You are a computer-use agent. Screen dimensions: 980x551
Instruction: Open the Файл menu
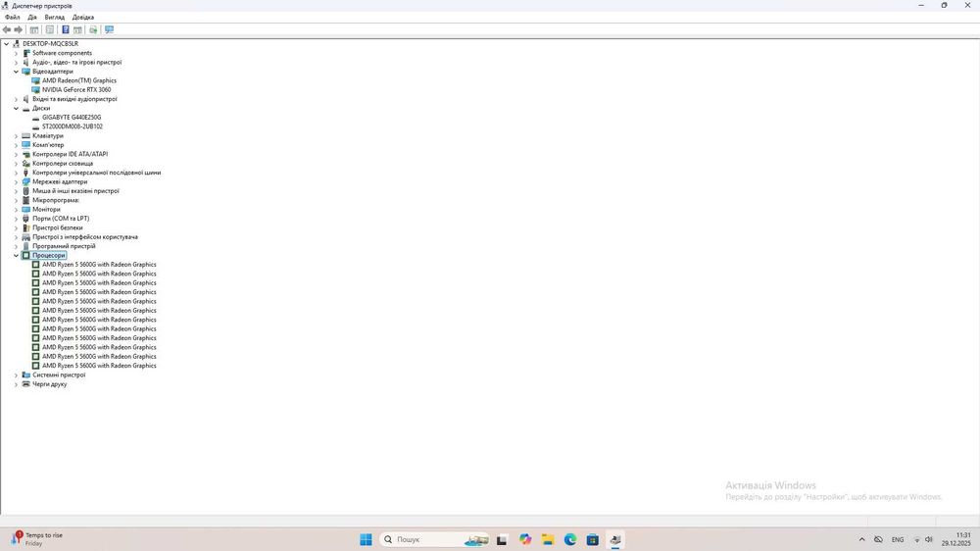click(13, 18)
